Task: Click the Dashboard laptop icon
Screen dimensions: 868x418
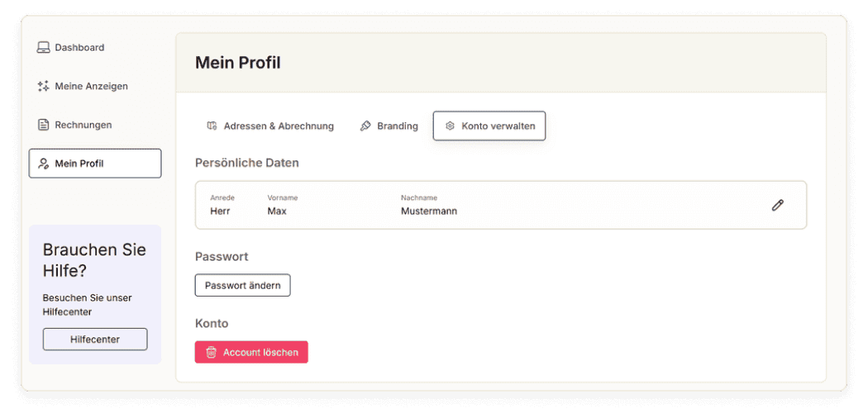Action: tap(43, 48)
